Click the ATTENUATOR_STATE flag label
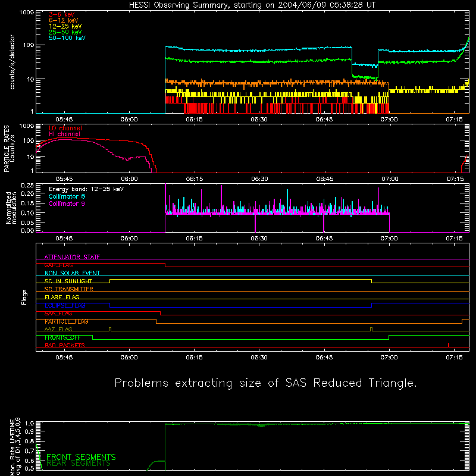This screenshot has height=476, width=476. click(x=72, y=257)
